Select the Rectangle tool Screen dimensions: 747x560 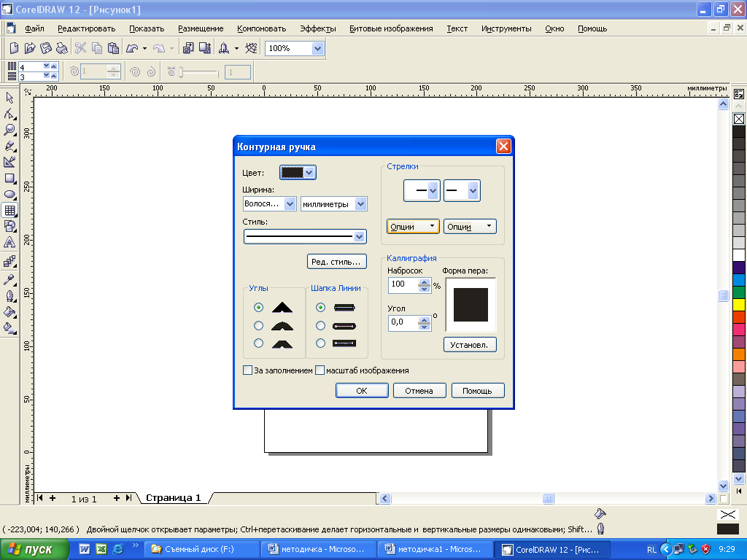(9, 178)
